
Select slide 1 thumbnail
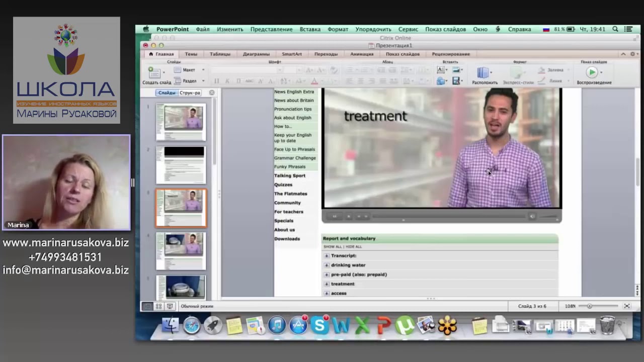pos(181,122)
